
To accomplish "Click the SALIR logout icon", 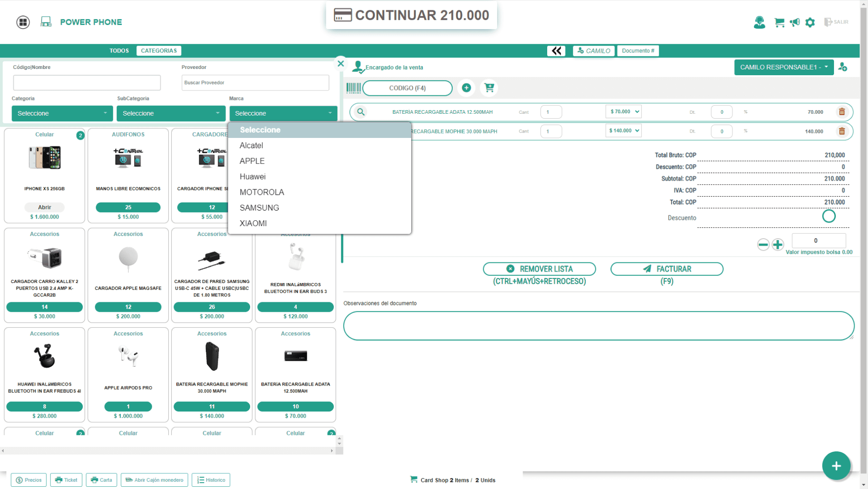I will pyautogui.click(x=836, y=22).
